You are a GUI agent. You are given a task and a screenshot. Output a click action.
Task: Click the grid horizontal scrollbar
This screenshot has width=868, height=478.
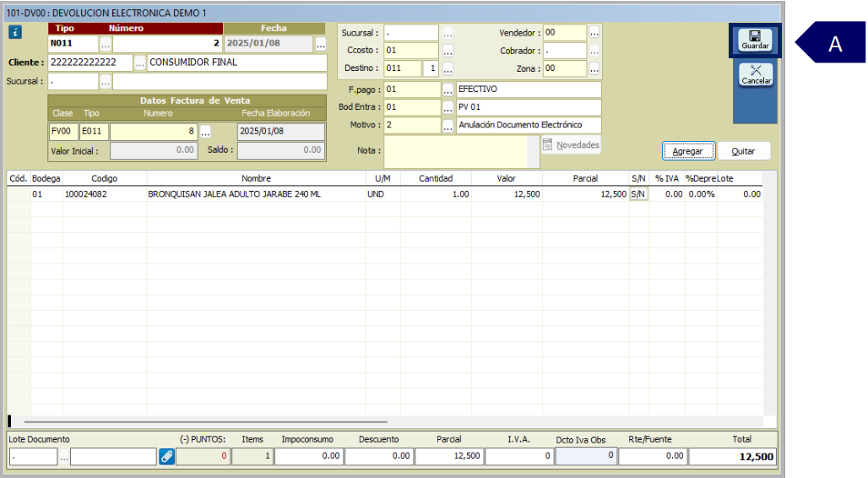coord(206,422)
